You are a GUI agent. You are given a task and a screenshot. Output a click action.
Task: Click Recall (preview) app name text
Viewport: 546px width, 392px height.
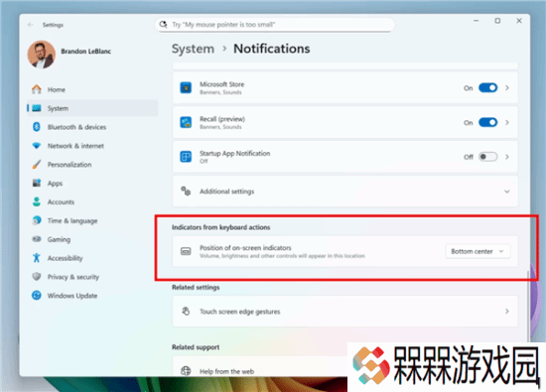click(x=222, y=119)
